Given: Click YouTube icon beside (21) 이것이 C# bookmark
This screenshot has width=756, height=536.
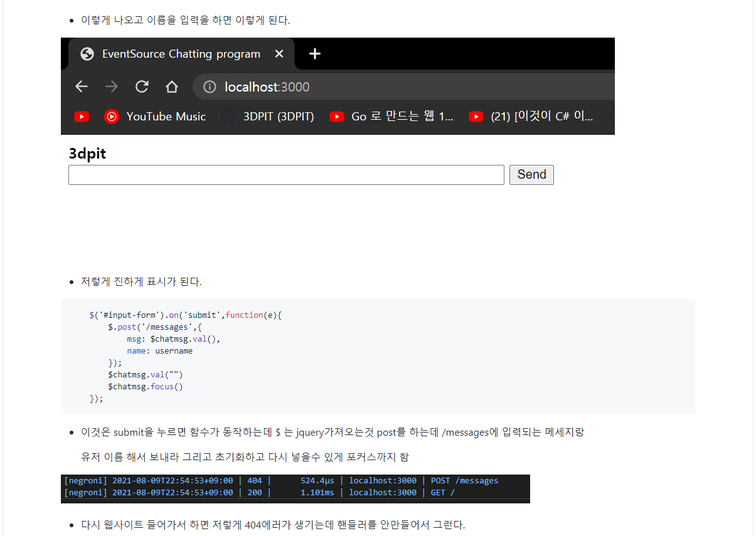Looking at the screenshot, I should [476, 117].
